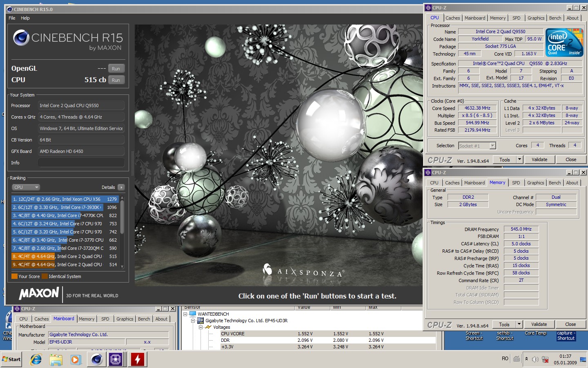588x368 pixels.
Task: Select the CPU-Z chip icon in taskbar
Action: (116, 359)
